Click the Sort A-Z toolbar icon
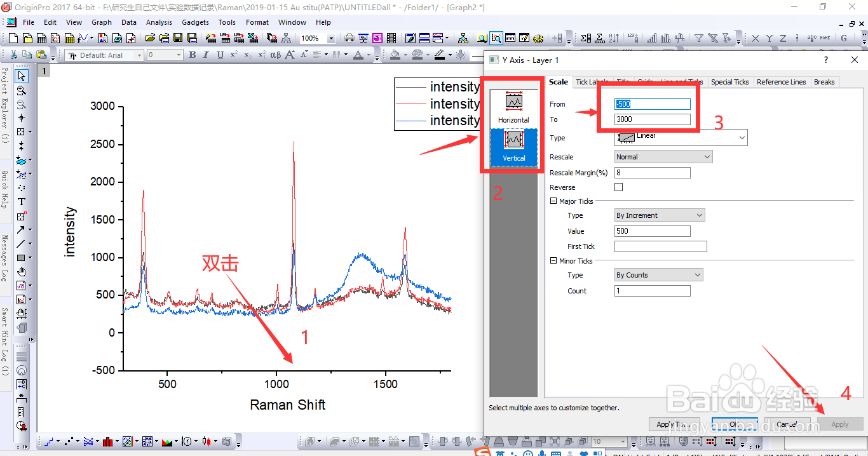The width and height of the screenshot is (868, 456). pyautogui.click(x=613, y=38)
